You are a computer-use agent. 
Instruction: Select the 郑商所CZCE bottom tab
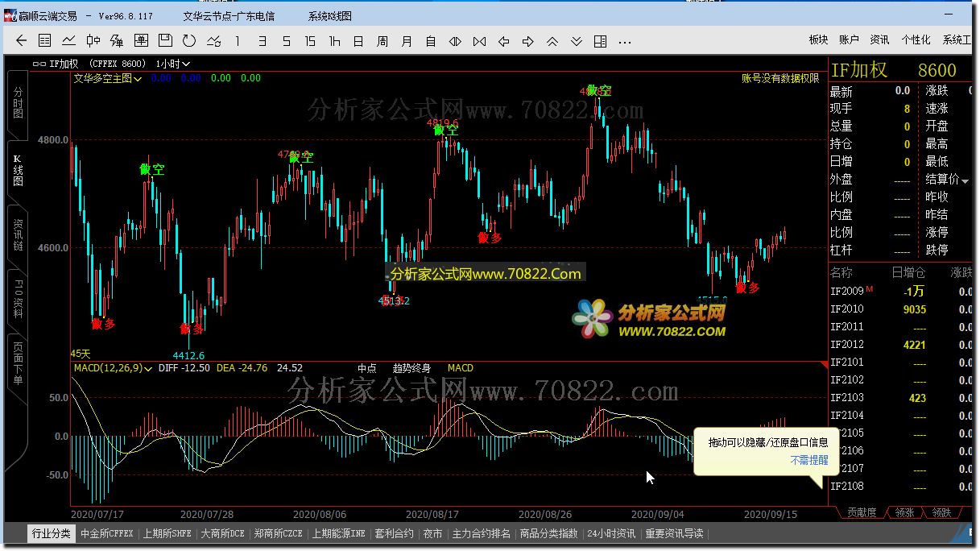[278, 533]
